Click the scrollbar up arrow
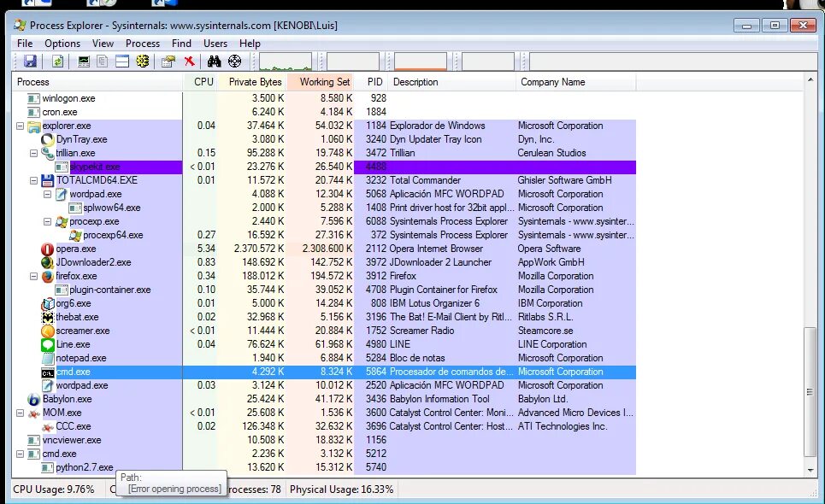The height and width of the screenshot is (504, 825). [x=810, y=80]
